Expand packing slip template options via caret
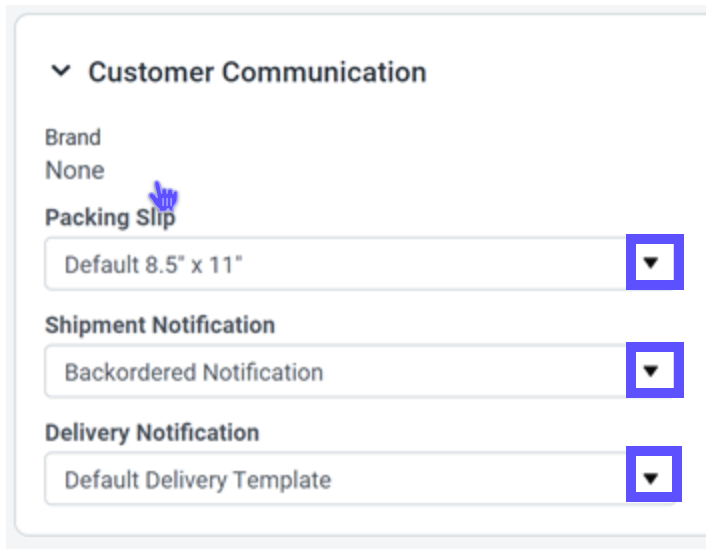 652,263
